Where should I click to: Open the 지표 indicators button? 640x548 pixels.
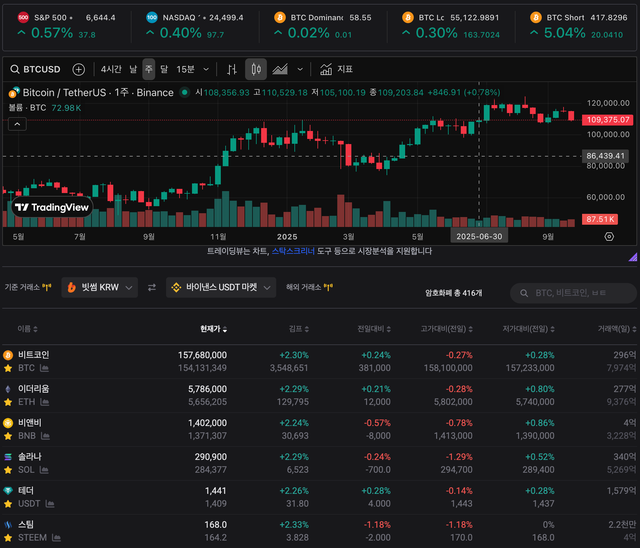[x=337, y=69]
